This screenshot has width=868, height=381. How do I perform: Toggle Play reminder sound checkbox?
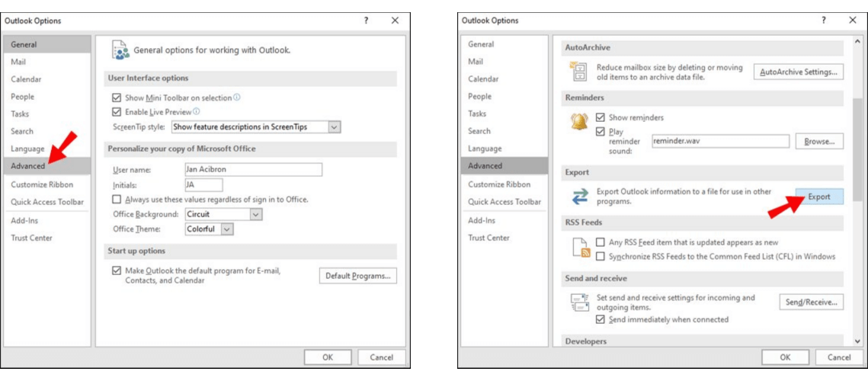pyautogui.click(x=600, y=132)
